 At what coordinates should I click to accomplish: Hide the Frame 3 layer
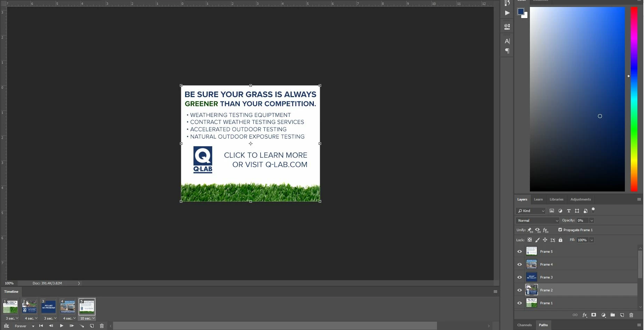(x=520, y=277)
